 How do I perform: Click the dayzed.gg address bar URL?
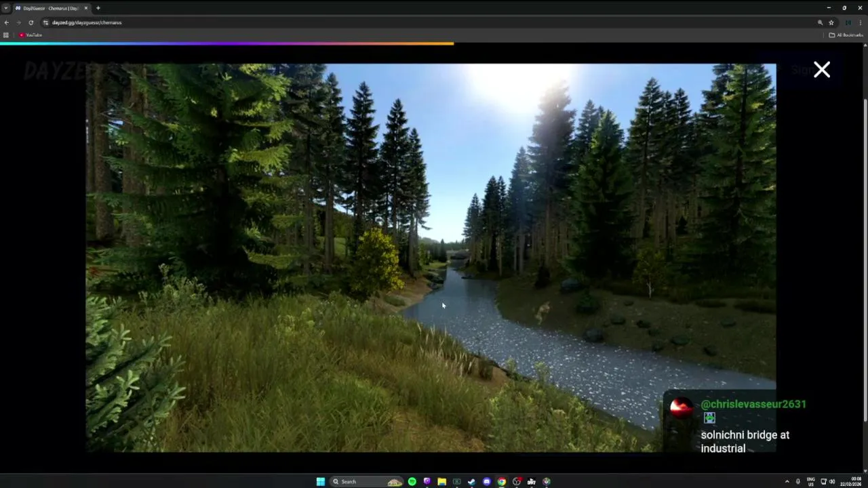click(x=87, y=22)
